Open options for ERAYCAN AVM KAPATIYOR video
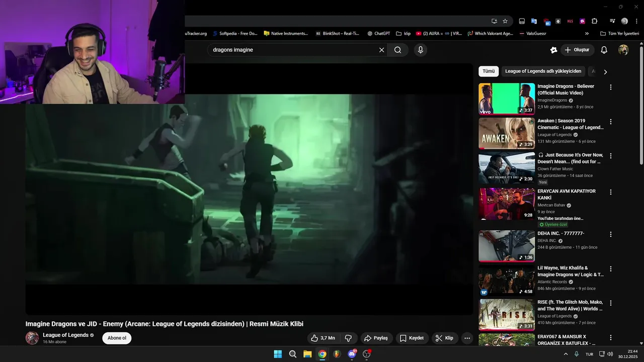This screenshot has height=362, width=644. (611, 192)
